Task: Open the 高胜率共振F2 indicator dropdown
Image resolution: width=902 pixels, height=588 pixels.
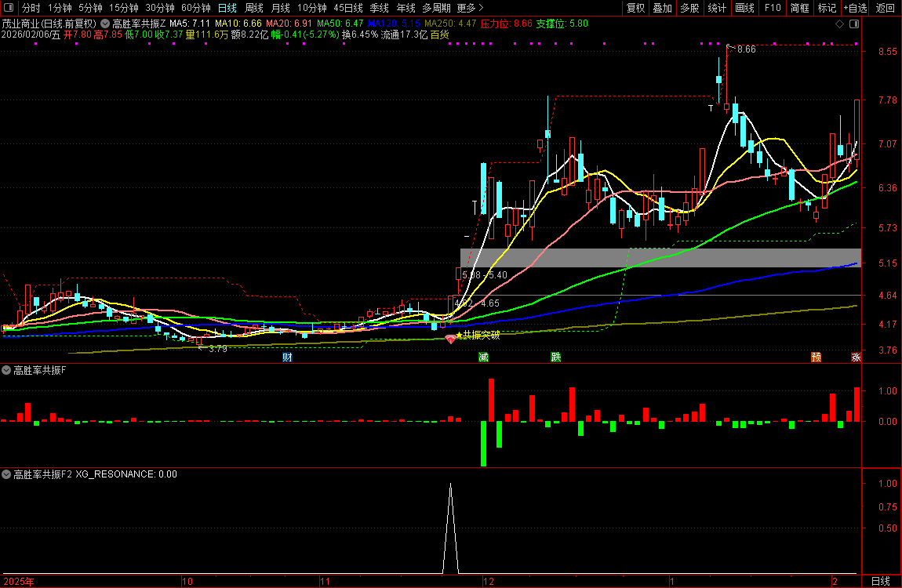Action: [6, 474]
